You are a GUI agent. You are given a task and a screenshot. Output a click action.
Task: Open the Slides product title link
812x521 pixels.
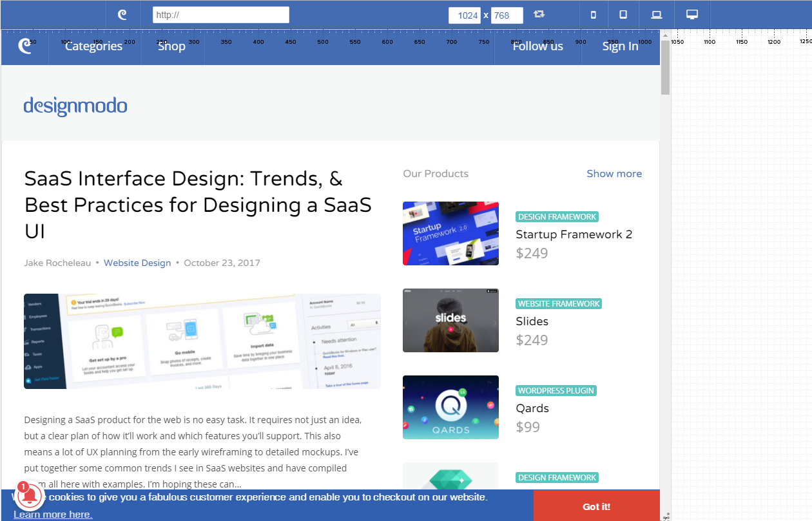coord(532,321)
